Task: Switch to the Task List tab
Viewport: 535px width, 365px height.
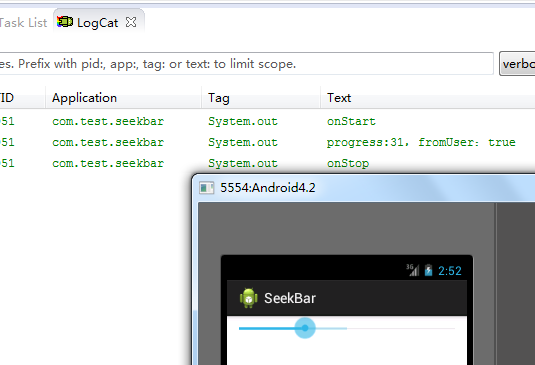Action: click(23, 23)
